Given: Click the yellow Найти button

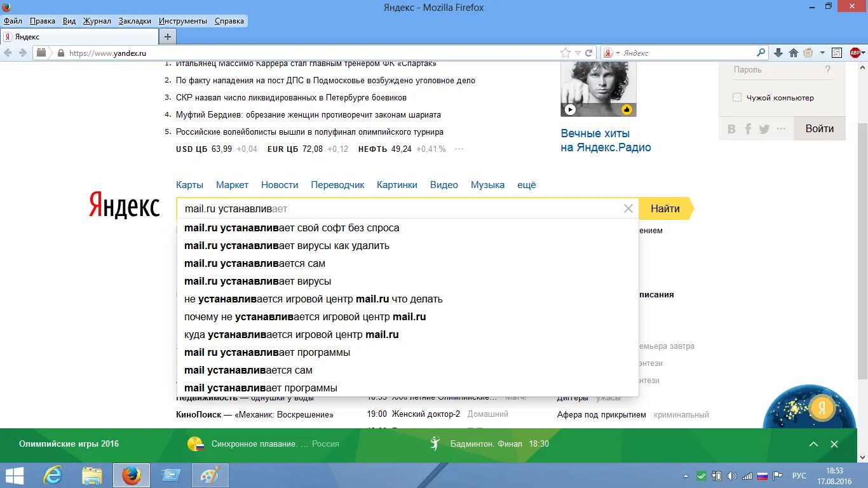Looking at the screenshot, I should tap(665, 208).
